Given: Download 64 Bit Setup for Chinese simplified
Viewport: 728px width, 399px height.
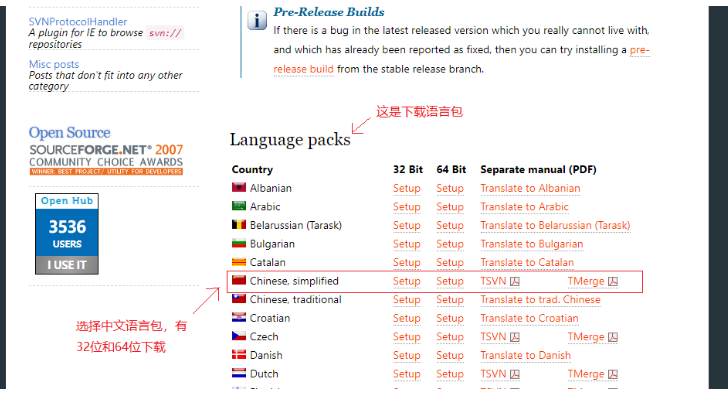Looking at the screenshot, I should pos(450,281).
